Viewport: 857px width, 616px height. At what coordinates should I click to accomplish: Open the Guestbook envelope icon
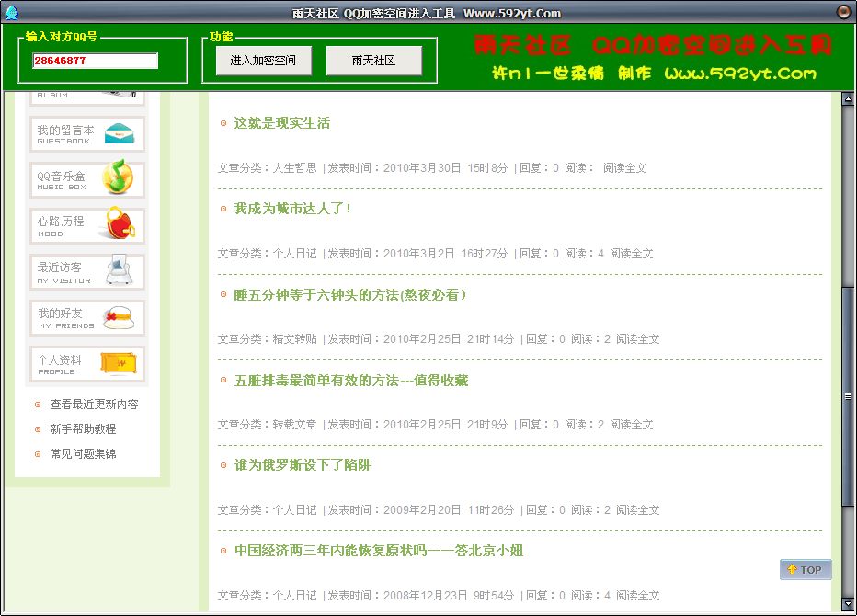click(120, 134)
